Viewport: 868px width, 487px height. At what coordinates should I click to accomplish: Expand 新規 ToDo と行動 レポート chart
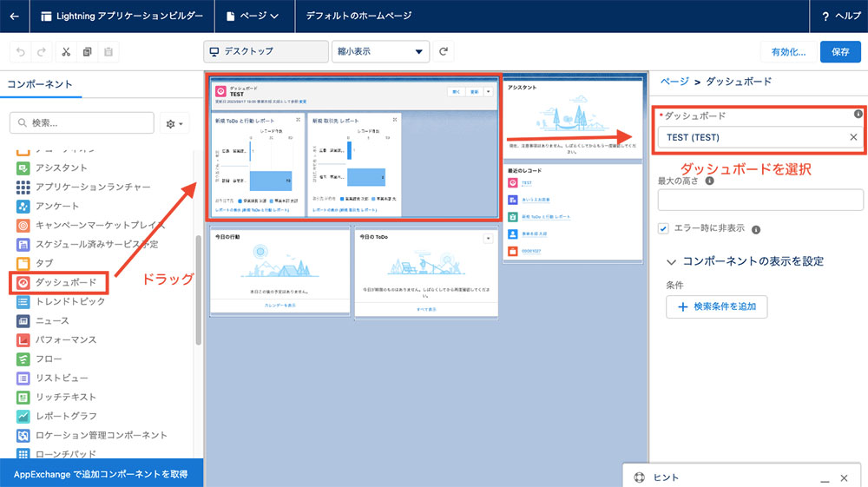coord(298,120)
